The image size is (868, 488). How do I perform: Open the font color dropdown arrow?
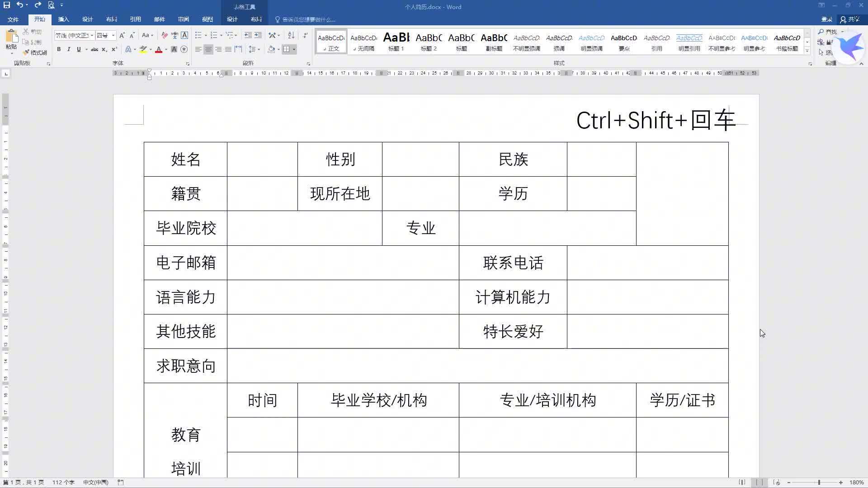[x=165, y=50]
